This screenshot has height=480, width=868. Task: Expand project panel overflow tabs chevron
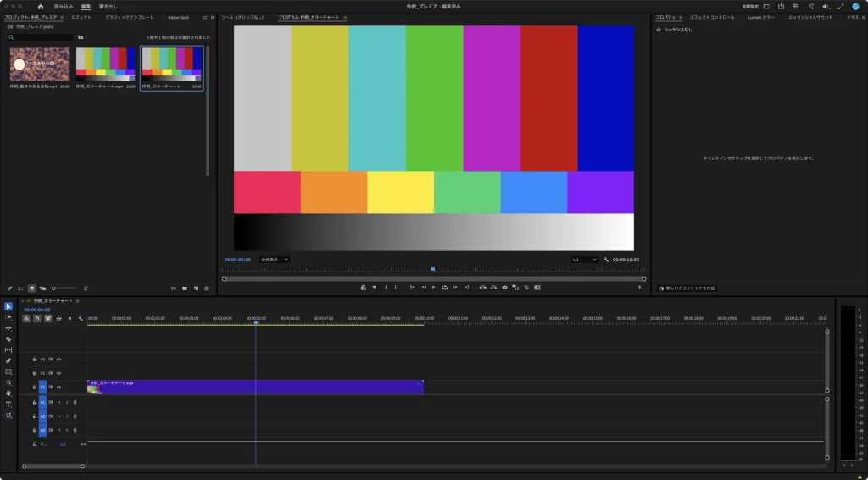[x=213, y=18]
